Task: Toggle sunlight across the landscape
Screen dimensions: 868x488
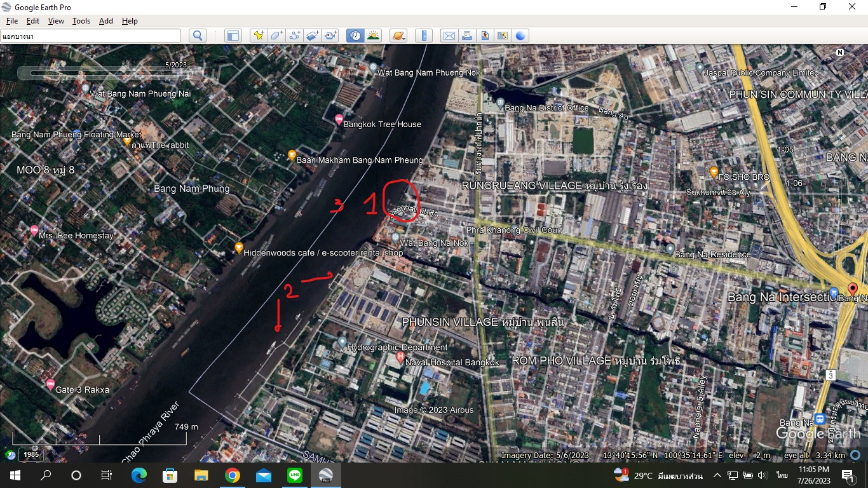Action: coord(373,36)
